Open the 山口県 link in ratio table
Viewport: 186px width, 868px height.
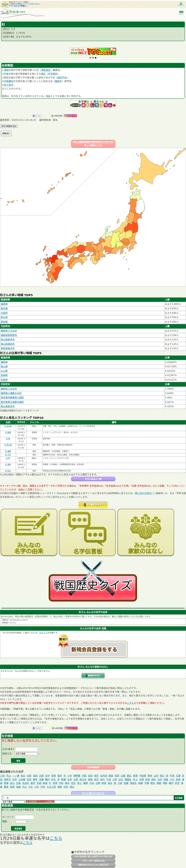[x=4, y=371]
